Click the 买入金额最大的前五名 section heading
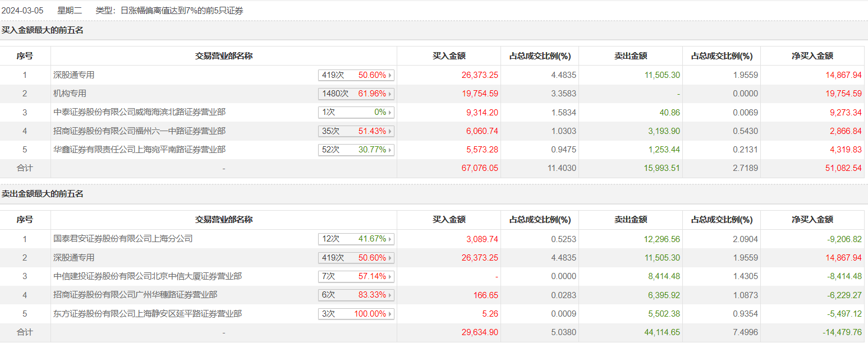This screenshot has height=348, width=868. [x=42, y=30]
